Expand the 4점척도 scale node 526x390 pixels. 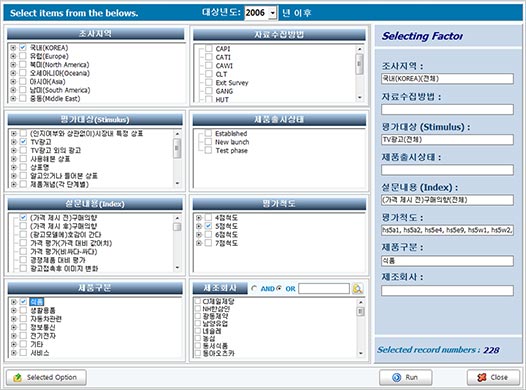pyautogui.click(x=199, y=218)
